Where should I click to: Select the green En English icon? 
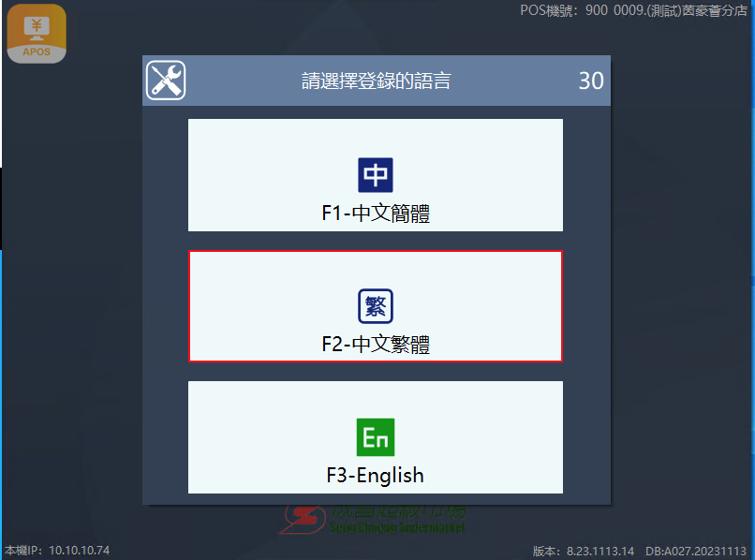(x=376, y=437)
